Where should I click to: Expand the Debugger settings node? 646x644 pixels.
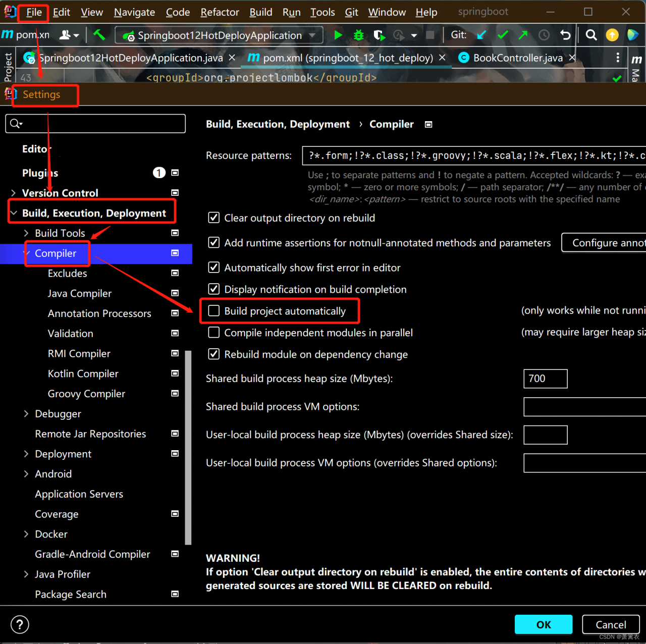(x=26, y=413)
